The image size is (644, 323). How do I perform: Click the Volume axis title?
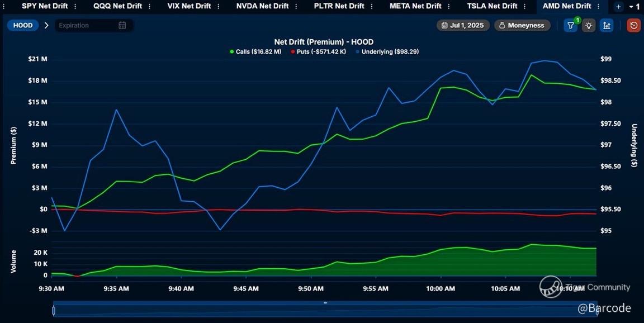coord(13,261)
